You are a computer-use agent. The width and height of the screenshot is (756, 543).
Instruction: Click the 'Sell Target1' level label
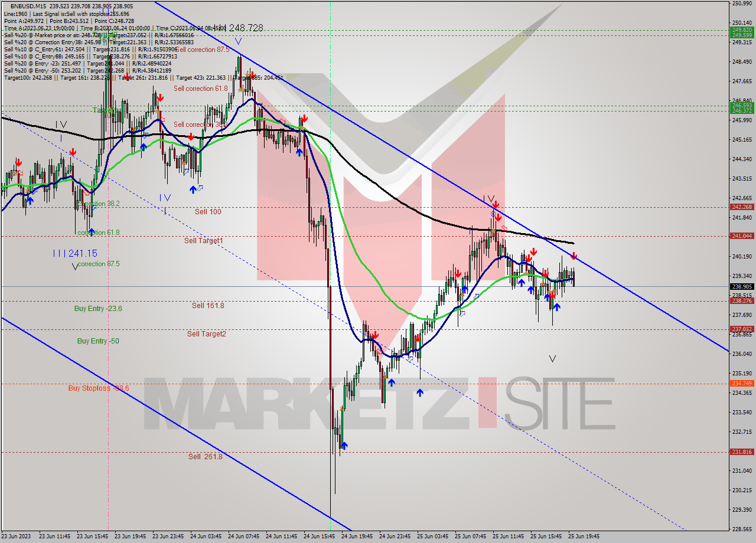203,240
